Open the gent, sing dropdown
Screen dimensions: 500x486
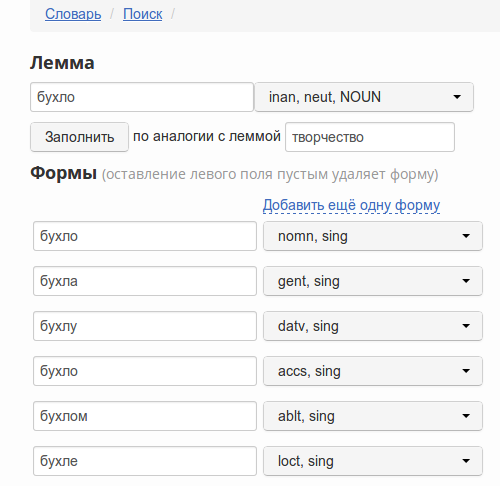click(x=373, y=281)
